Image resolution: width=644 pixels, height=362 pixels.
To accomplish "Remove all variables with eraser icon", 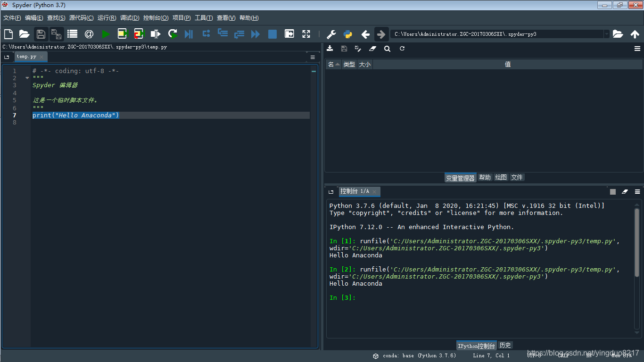I will click(x=372, y=49).
